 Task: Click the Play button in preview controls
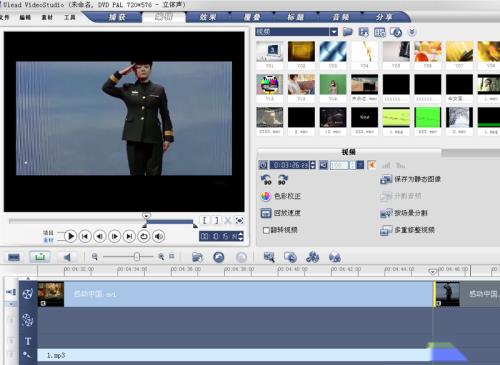[x=70, y=236]
